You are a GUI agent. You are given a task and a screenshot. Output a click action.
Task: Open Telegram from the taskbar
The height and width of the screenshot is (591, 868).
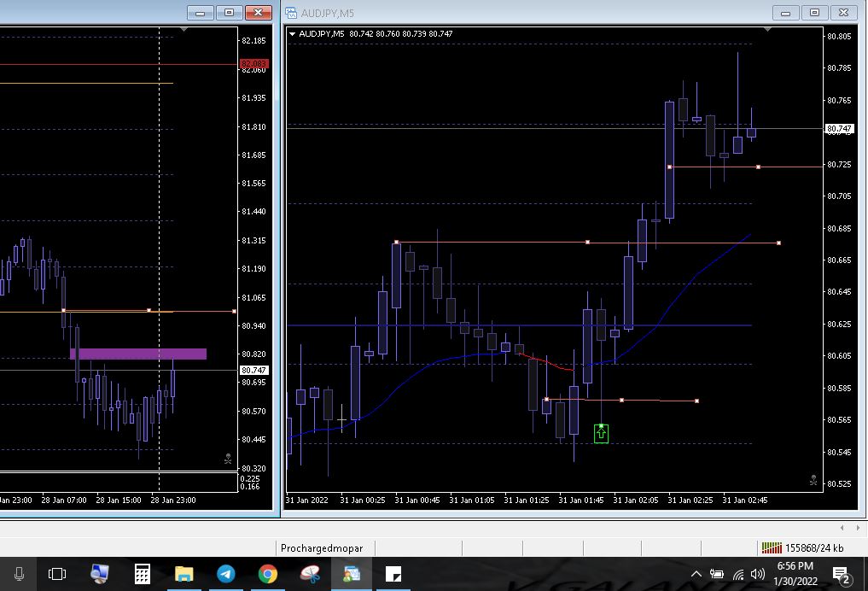click(x=226, y=574)
